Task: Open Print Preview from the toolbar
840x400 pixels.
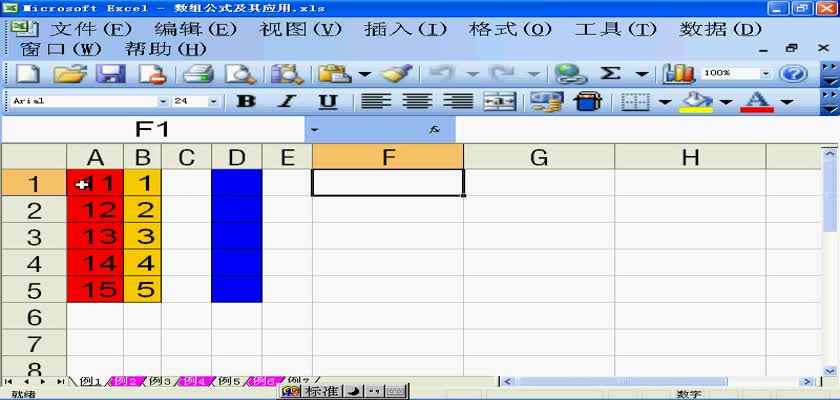Action: click(x=240, y=74)
